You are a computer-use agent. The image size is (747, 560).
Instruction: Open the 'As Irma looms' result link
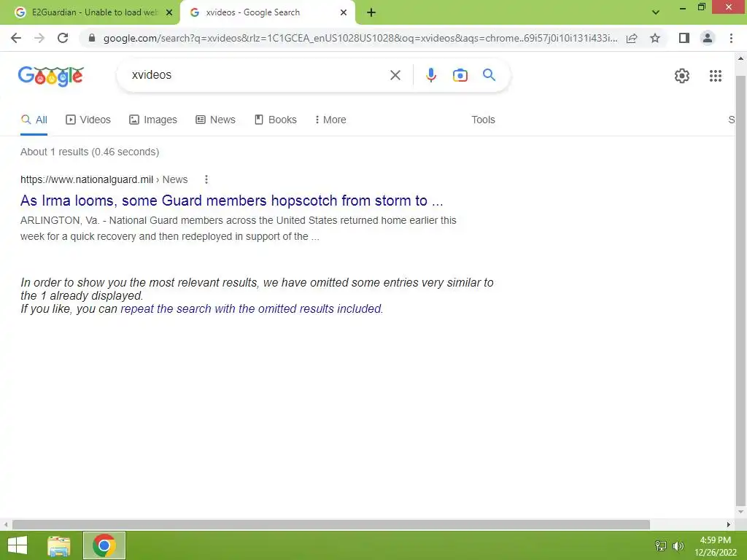pos(231,201)
